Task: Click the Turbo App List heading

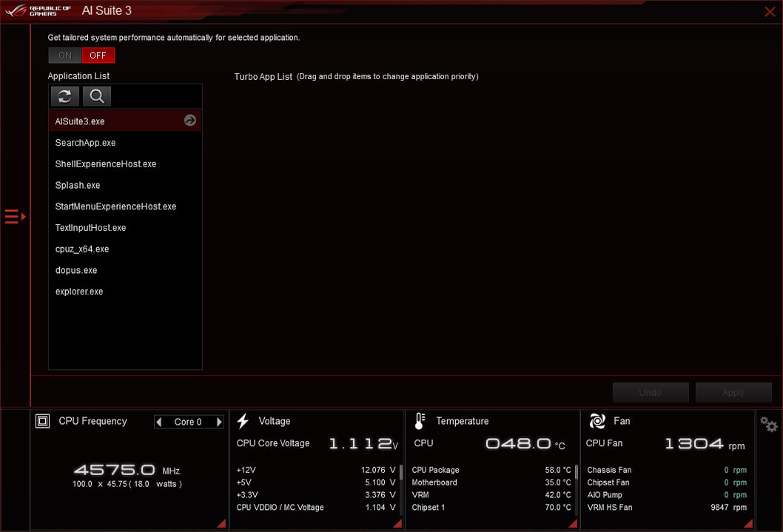Action: [x=263, y=77]
